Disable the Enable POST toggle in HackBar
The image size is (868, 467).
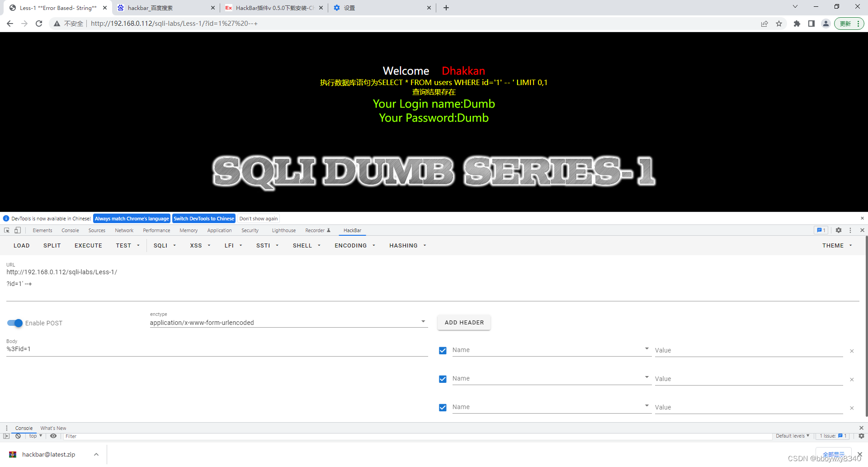(14, 323)
